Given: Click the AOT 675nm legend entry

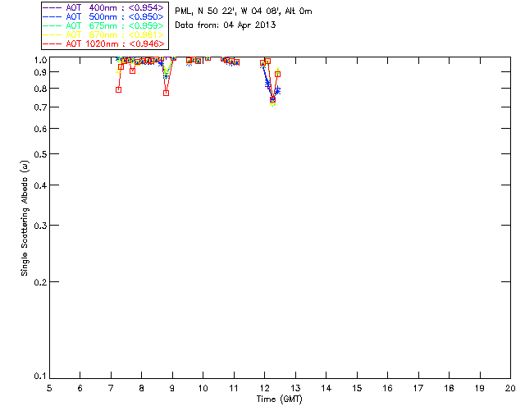Looking at the screenshot, I should [104, 25].
